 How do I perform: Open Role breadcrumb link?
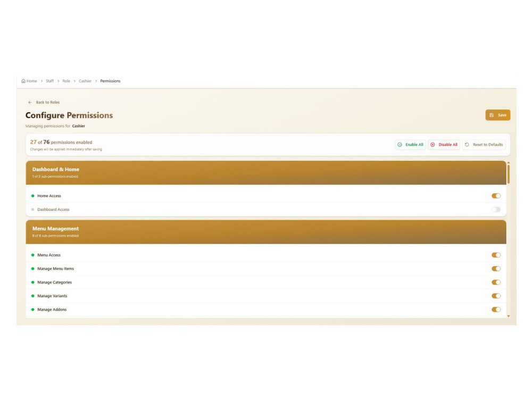(x=66, y=81)
